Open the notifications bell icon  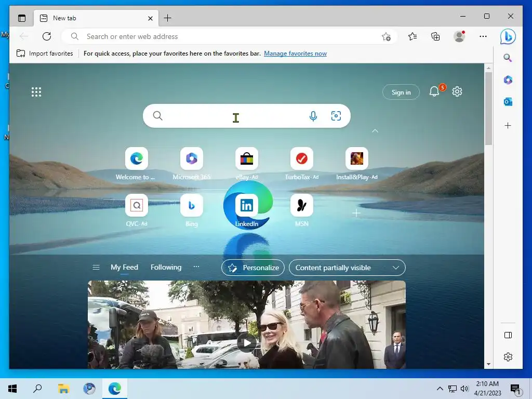click(434, 91)
